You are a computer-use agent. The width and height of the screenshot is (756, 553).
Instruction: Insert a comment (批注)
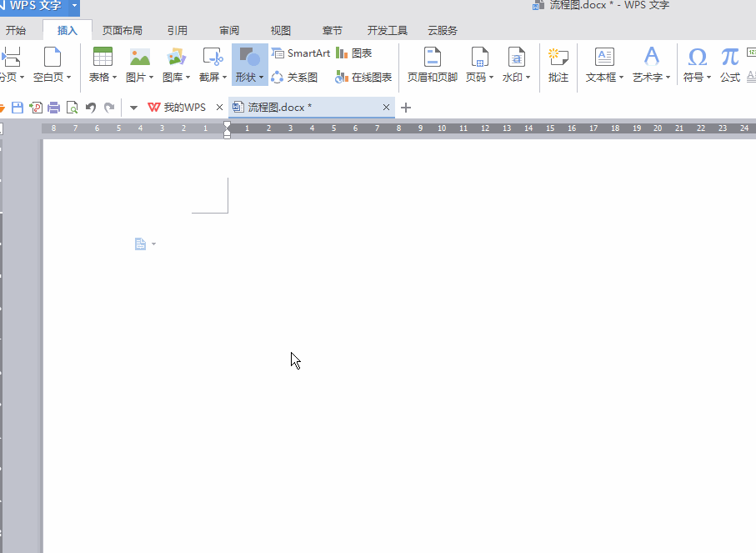click(558, 64)
